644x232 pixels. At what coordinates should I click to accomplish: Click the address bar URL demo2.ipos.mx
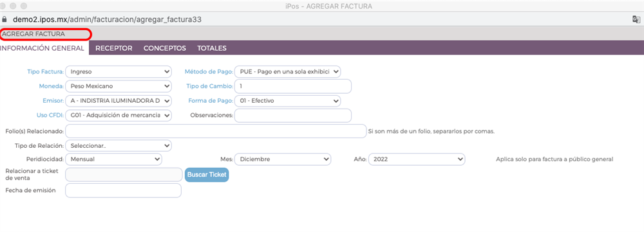coord(107,19)
